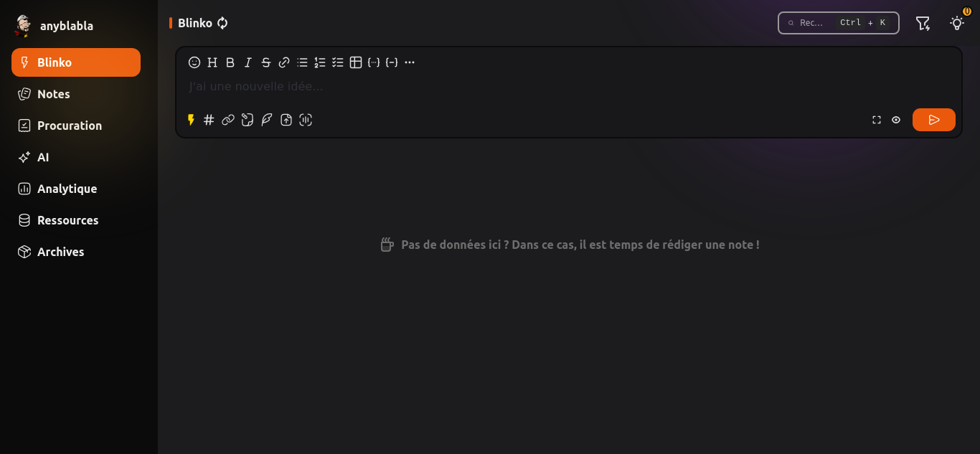Switch the note type with the yellow lightning icon

click(x=191, y=120)
